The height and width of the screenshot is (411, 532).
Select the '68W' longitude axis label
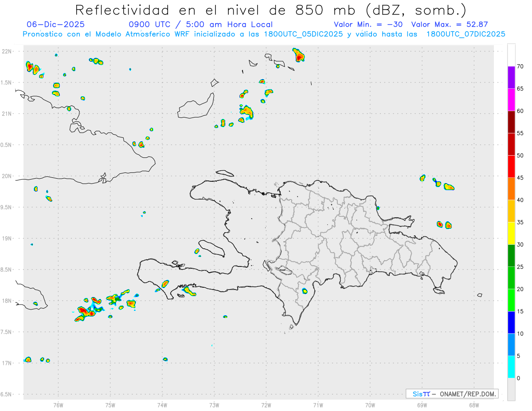pyautogui.click(x=474, y=405)
